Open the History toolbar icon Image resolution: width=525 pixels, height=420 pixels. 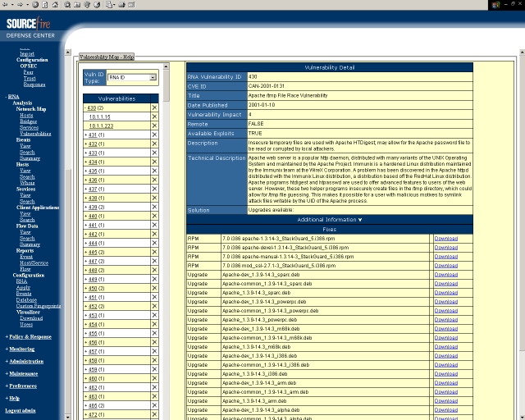click(97, 5)
